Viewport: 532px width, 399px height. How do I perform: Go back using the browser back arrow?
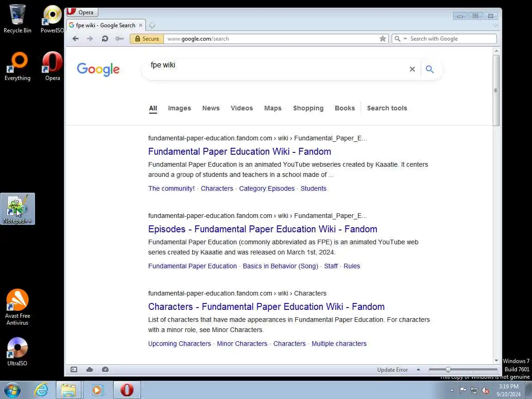[x=75, y=39]
